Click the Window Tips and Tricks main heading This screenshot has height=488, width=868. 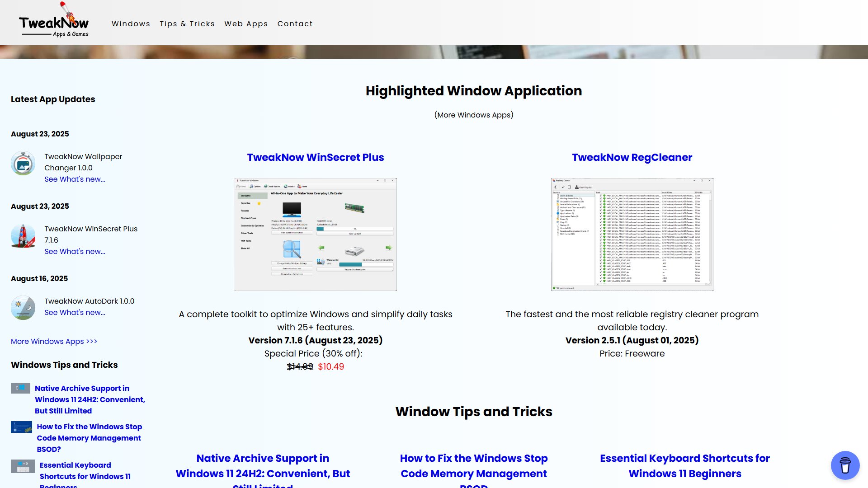click(x=473, y=412)
